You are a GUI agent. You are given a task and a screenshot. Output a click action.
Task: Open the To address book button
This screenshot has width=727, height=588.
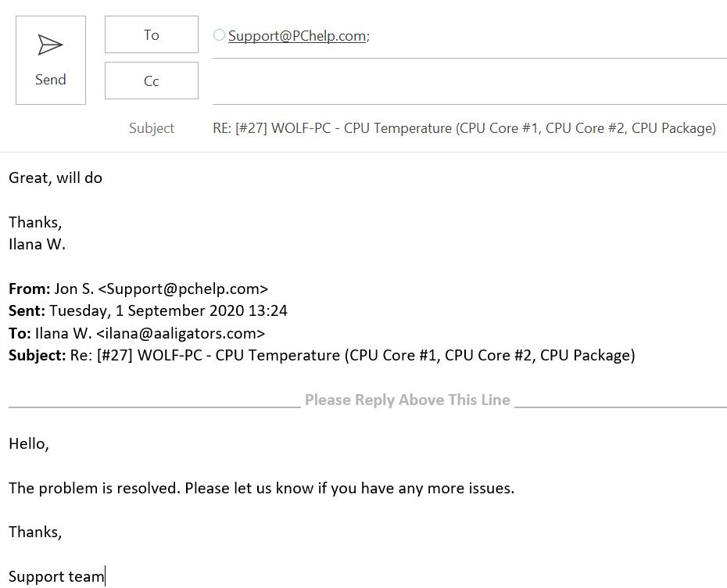click(152, 34)
